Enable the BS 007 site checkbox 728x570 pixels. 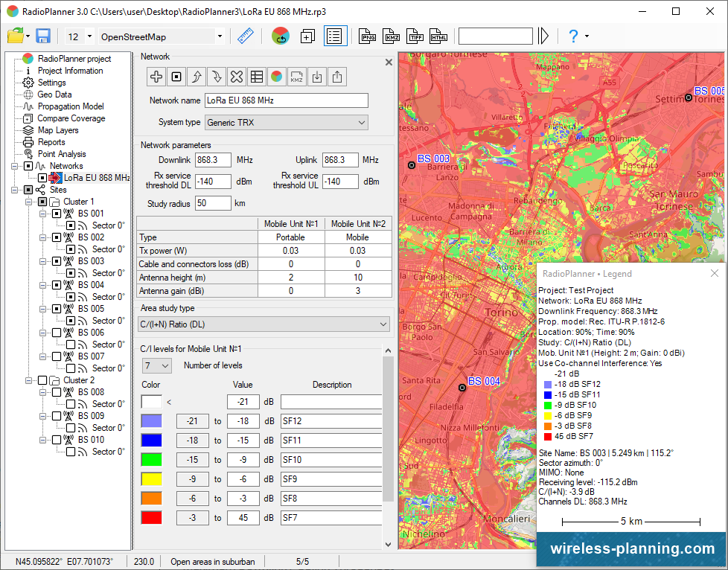(x=56, y=356)
